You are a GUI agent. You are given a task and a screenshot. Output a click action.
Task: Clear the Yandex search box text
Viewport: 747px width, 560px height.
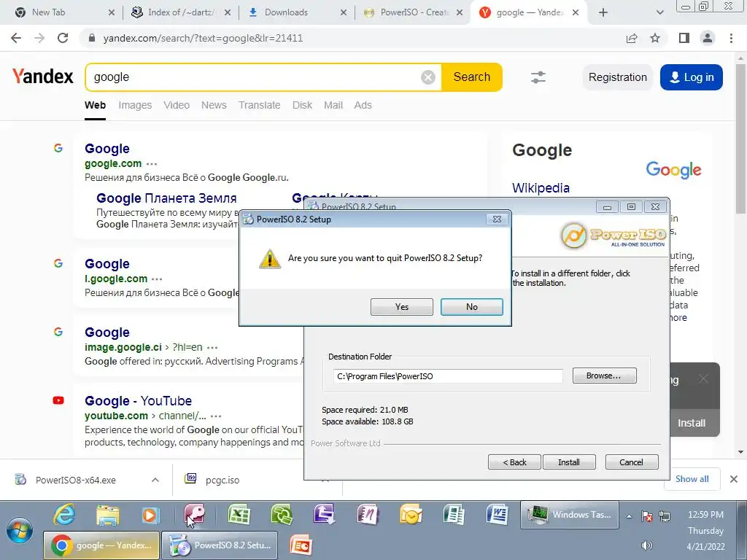pos(427,77)
